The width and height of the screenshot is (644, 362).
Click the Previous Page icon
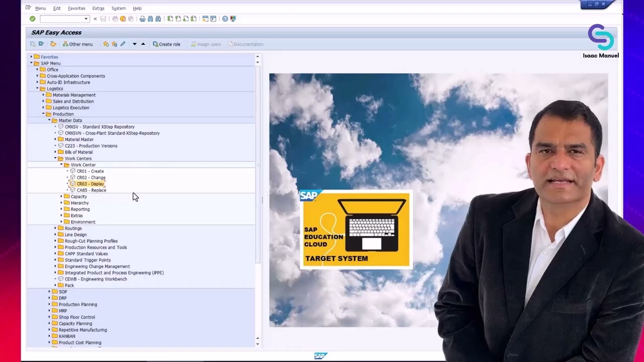178,19
